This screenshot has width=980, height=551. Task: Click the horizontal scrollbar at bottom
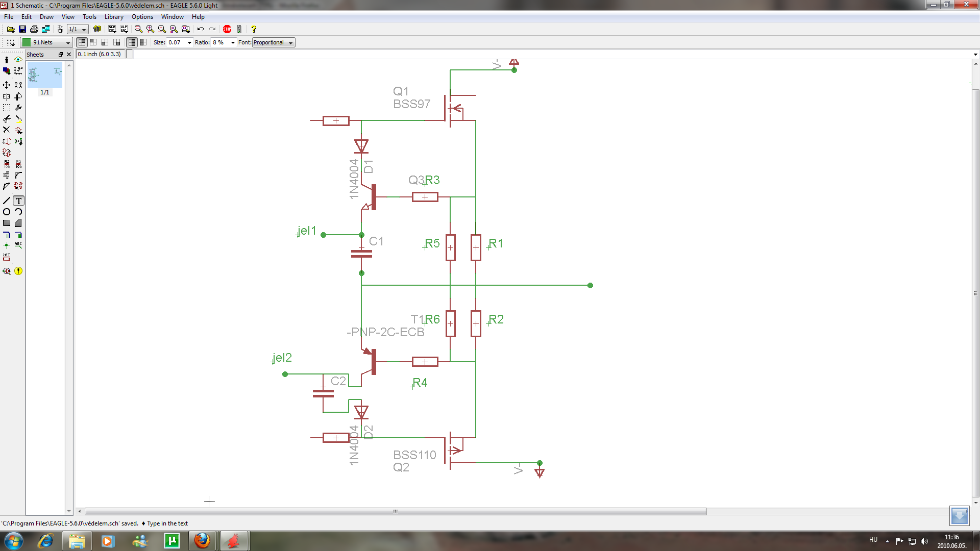click(396, 511)
